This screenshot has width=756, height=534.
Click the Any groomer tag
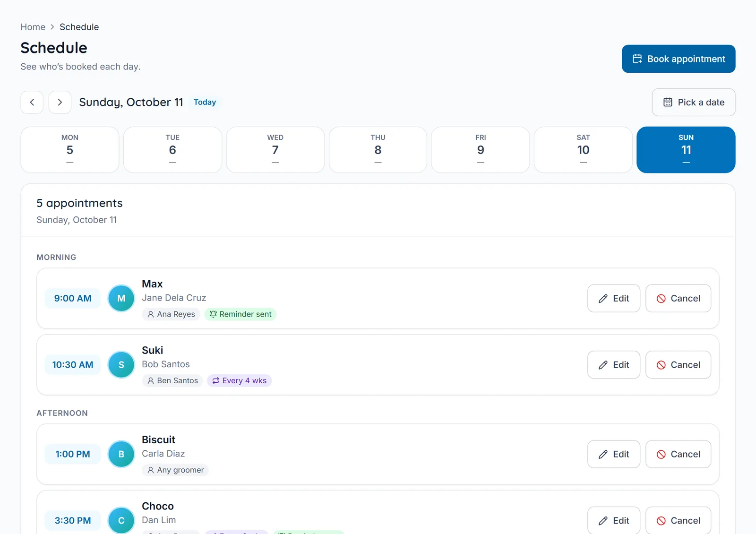click(175, 470)
